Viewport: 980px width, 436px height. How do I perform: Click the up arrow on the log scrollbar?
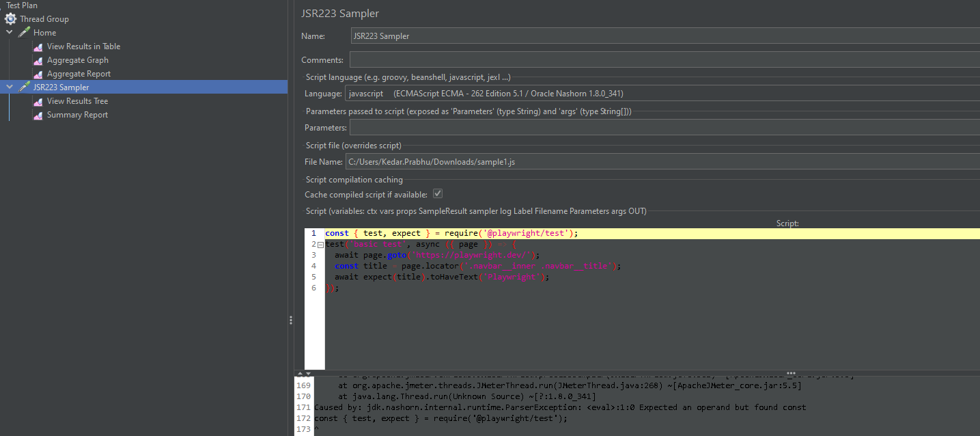pyautogui.click(x=299, y=374)
